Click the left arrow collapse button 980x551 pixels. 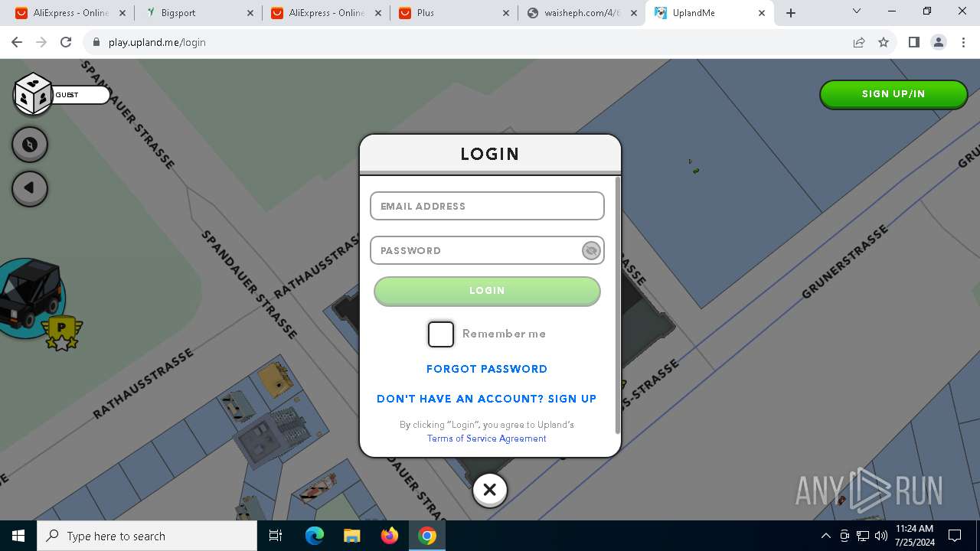tap(30, 188)
